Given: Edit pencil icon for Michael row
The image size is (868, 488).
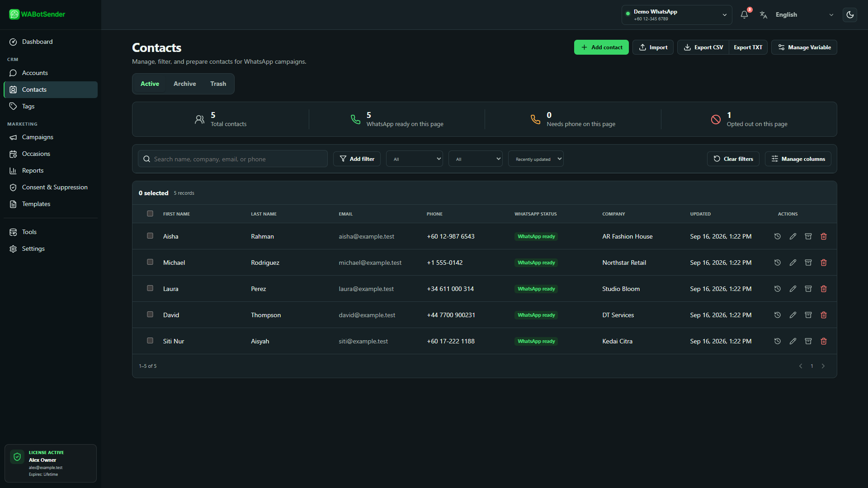Looking at the screenshot, I should (x=793, y=263).
